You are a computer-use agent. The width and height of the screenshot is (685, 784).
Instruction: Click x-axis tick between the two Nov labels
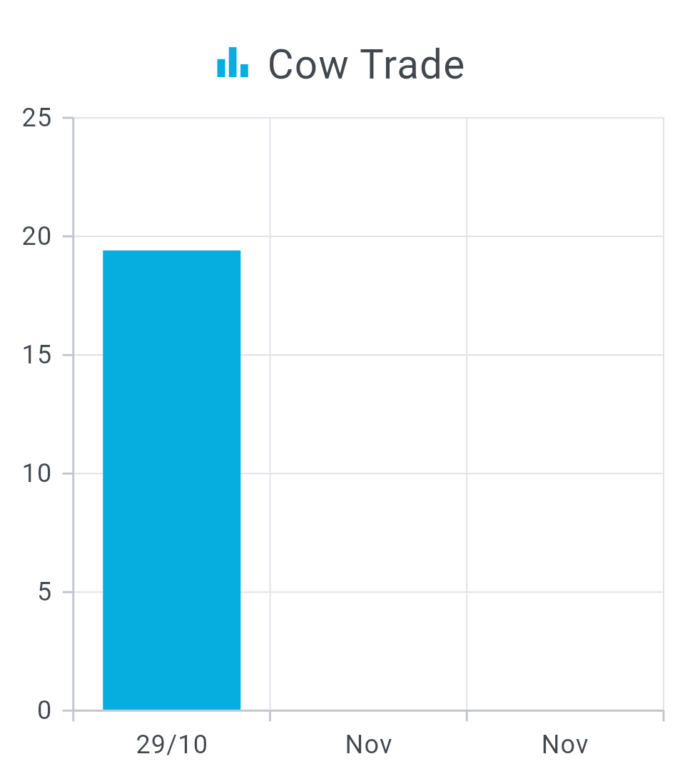467,716
